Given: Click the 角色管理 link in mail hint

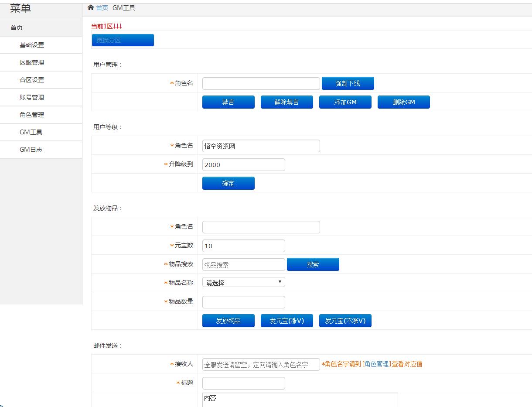Looking at the screenshot, I should pyautogui.click(x=376, y=364).
